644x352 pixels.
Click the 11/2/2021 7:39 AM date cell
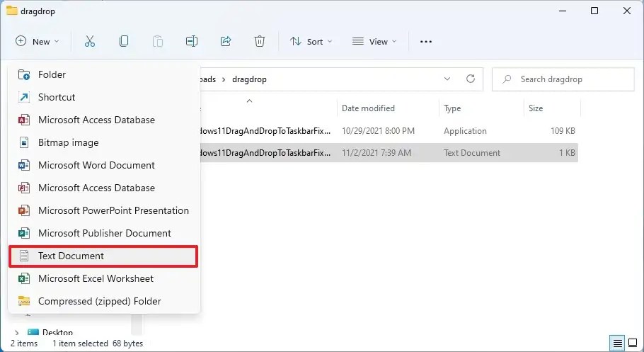coord(376,152)
